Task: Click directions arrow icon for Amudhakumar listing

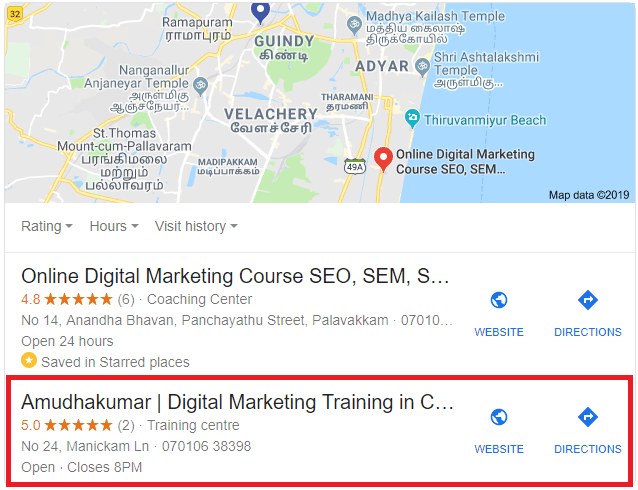Action: (588, 417)
